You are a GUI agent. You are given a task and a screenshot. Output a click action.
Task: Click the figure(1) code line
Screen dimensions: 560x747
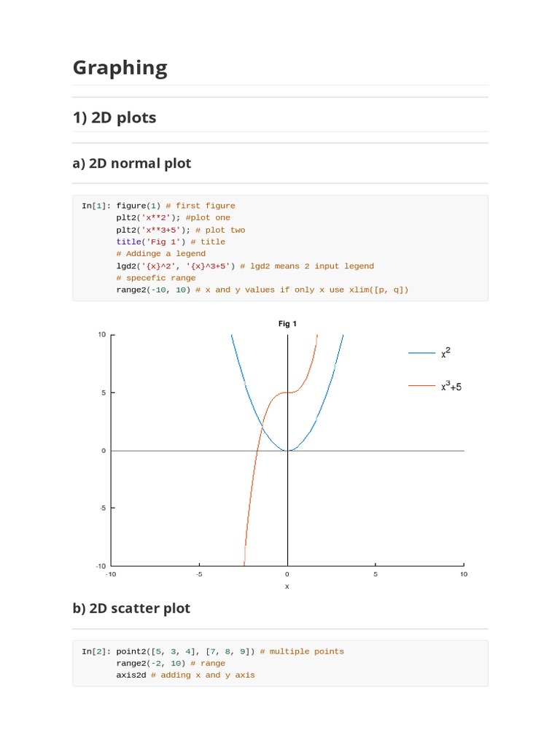176,206
